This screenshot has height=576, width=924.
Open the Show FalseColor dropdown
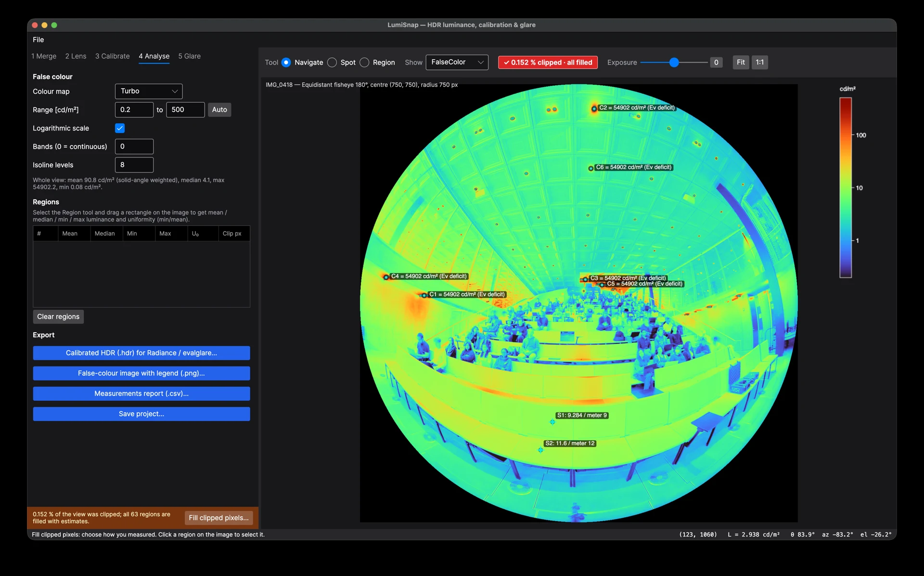coord(457,62)
